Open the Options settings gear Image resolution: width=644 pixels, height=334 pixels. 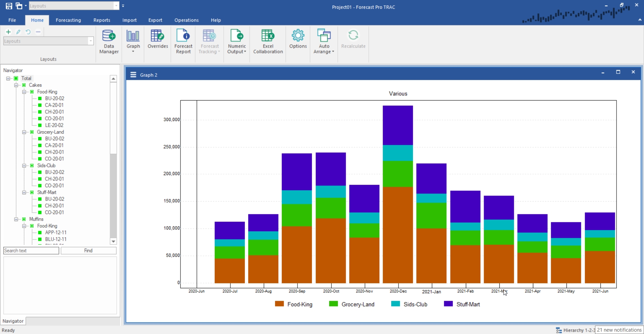[x=298, y=40]
